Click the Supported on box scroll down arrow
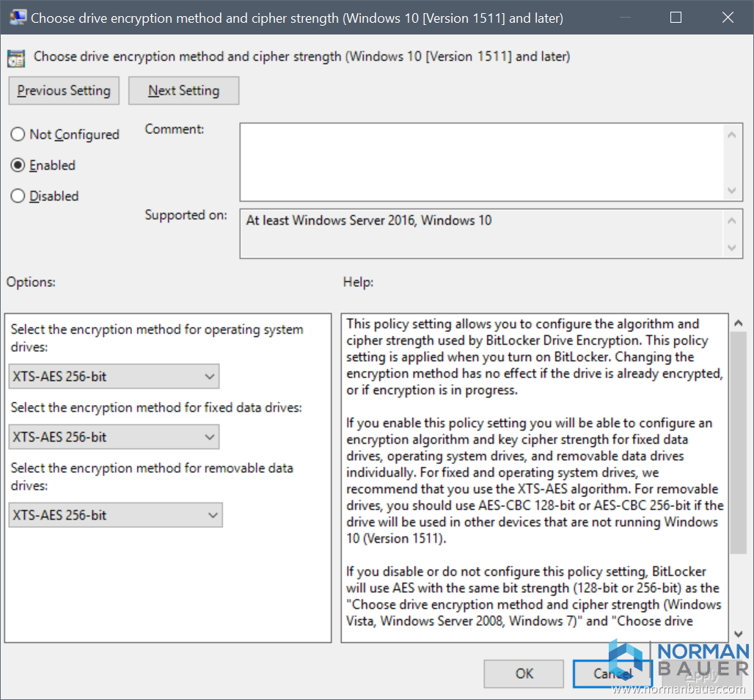 click(731, 248)
